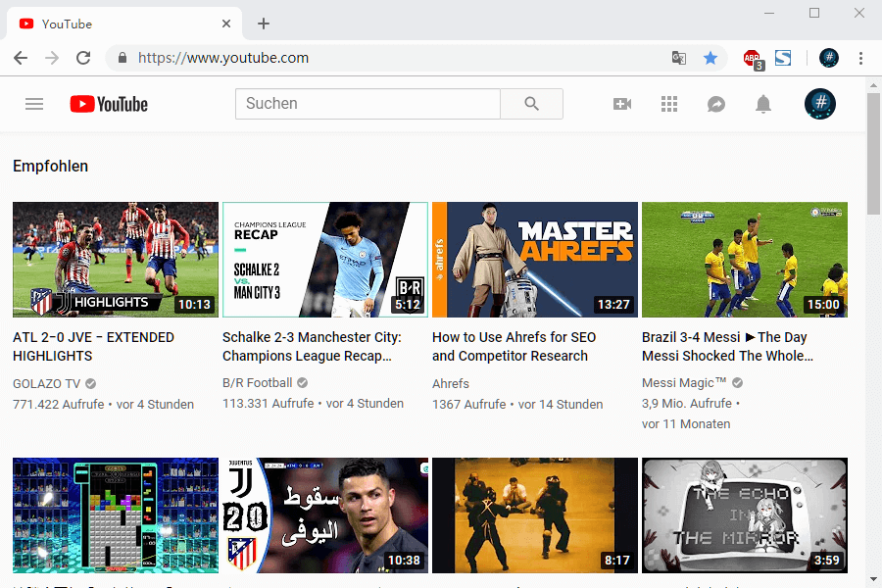Close the YouTube tab
This screenshot has width=882, height=588.
click(x=226, y=24)
